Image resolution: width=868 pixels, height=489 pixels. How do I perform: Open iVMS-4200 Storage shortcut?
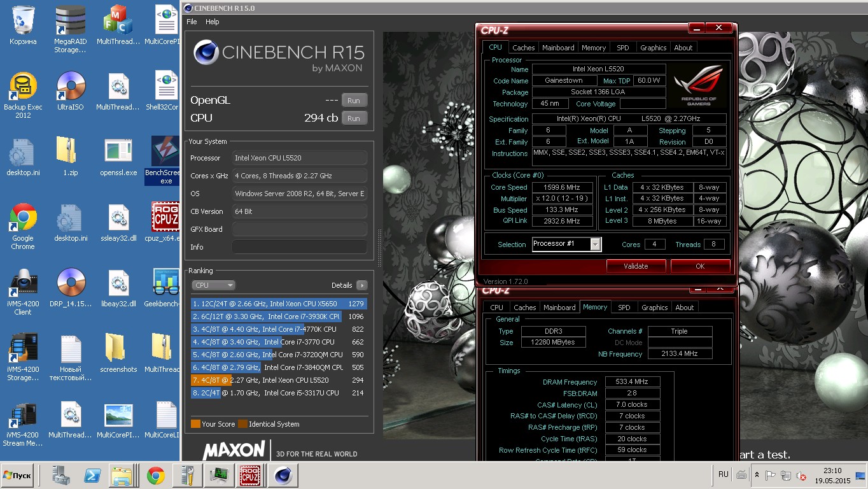(x=23, y=357)
